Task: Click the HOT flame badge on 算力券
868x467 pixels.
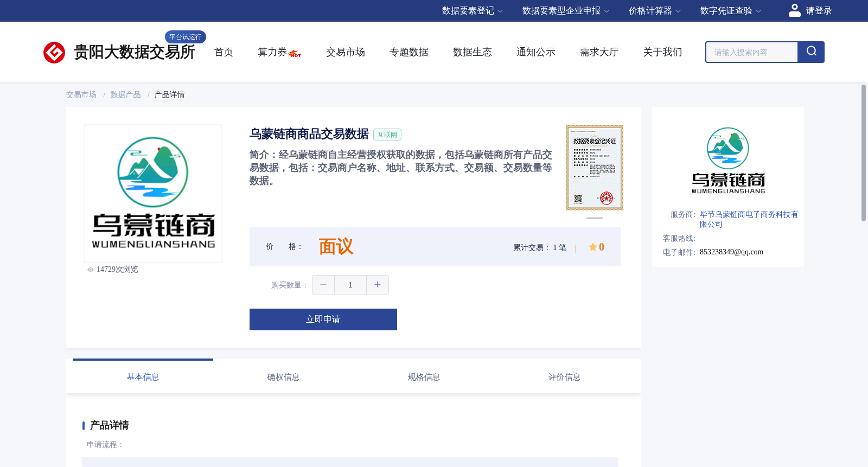Action: [295, 54]
